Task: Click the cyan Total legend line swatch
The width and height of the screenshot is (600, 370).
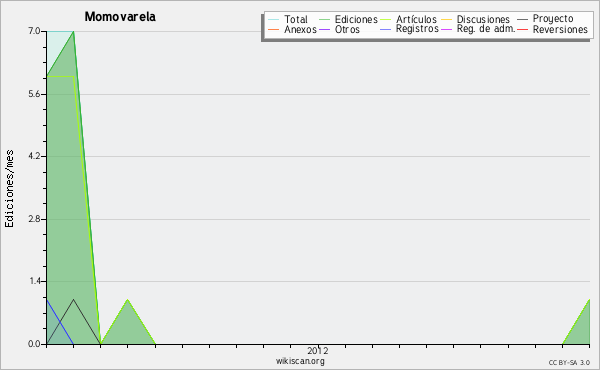Action: tap(274, 20)
